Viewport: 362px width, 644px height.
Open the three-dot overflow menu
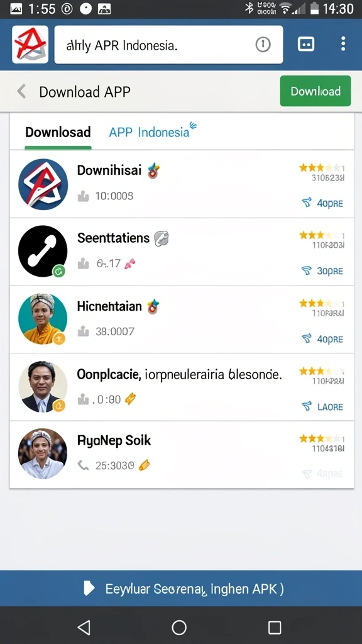click(x=343, y=44)
